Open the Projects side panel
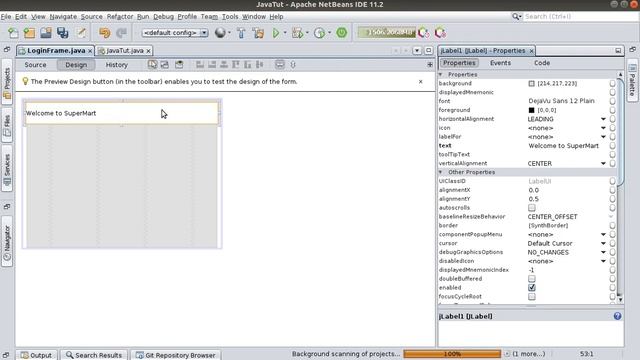The height and width of the screenshot is (360, 640). coord(7,83)
